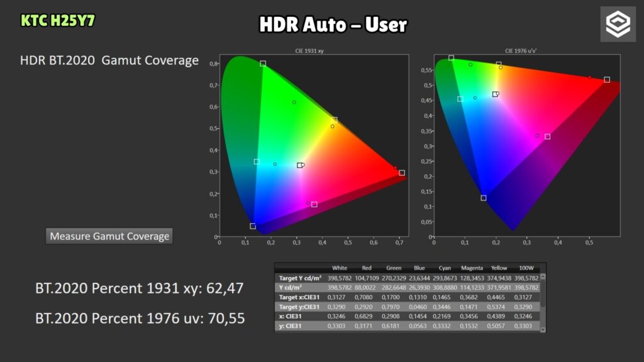
Task: Click the Green target Y value 270,2329
Action: (x=394, y=278)
